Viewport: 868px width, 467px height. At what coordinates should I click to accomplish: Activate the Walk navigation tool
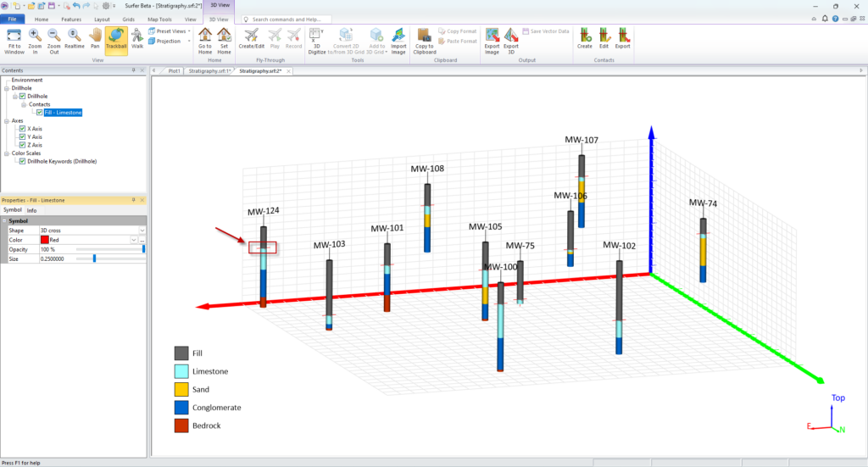136,40
